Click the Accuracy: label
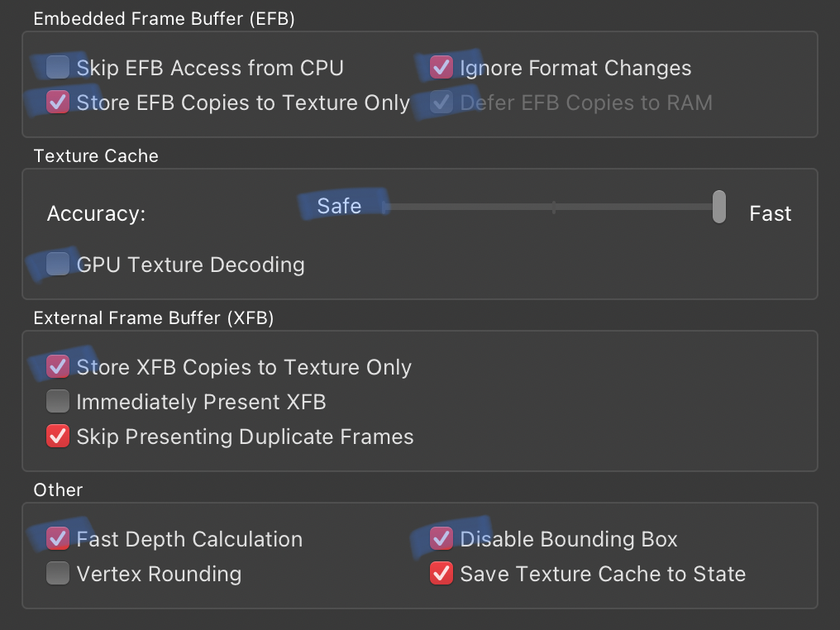Screen dimensions: 840x630 [96, 213]
